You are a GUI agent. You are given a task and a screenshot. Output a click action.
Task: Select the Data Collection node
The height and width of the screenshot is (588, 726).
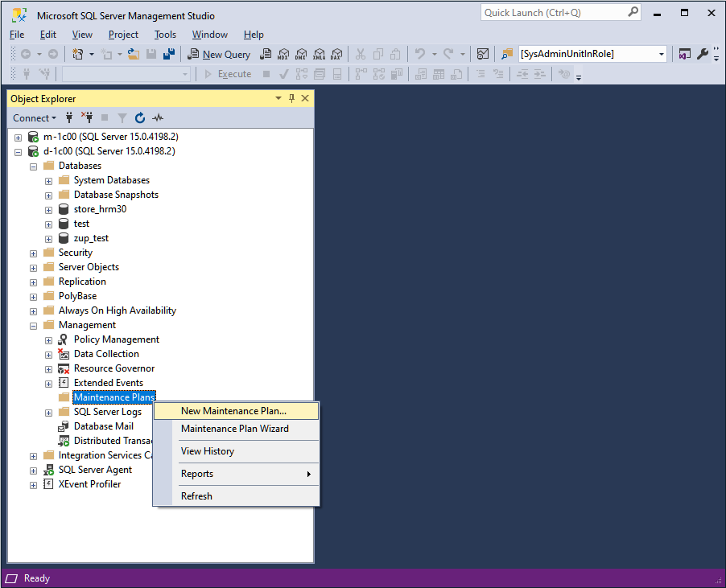pos(106,354)
